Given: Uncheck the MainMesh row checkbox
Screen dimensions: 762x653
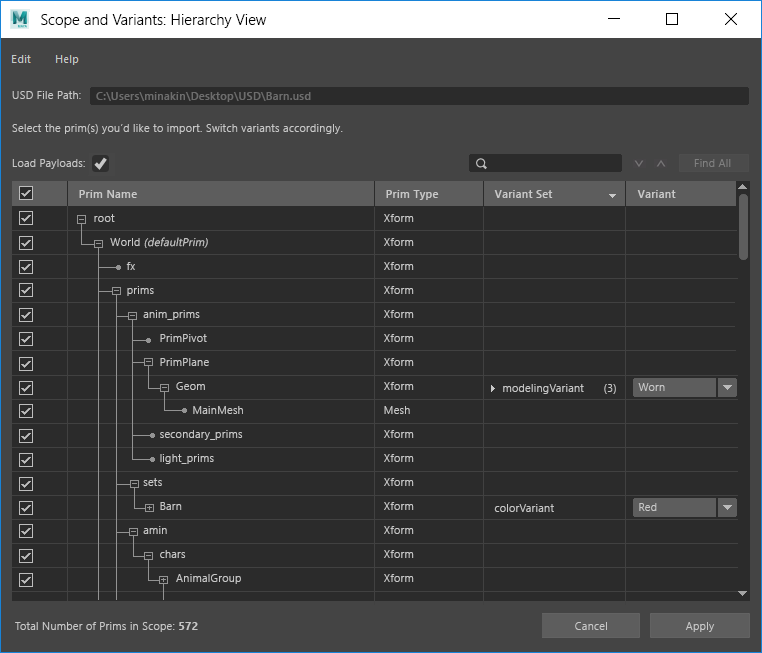Looking at the screenshot, I should [x=26, y=410].
